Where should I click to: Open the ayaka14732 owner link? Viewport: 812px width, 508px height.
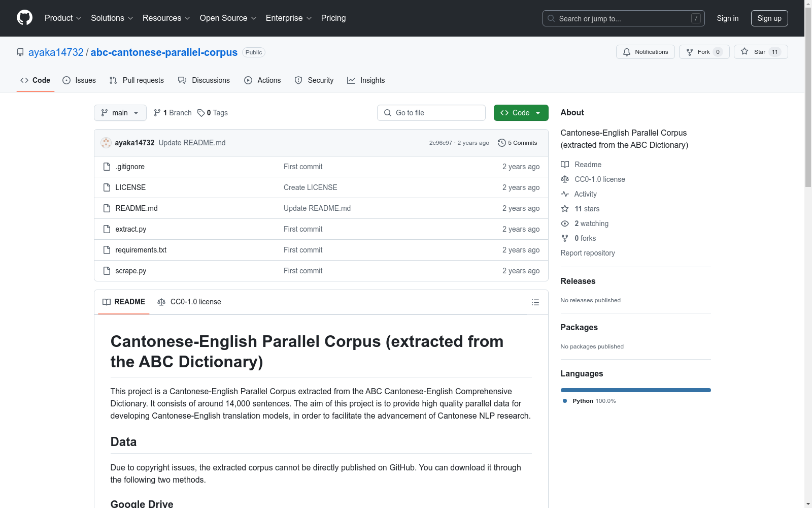pyautogui.click(x=56, y=52)
